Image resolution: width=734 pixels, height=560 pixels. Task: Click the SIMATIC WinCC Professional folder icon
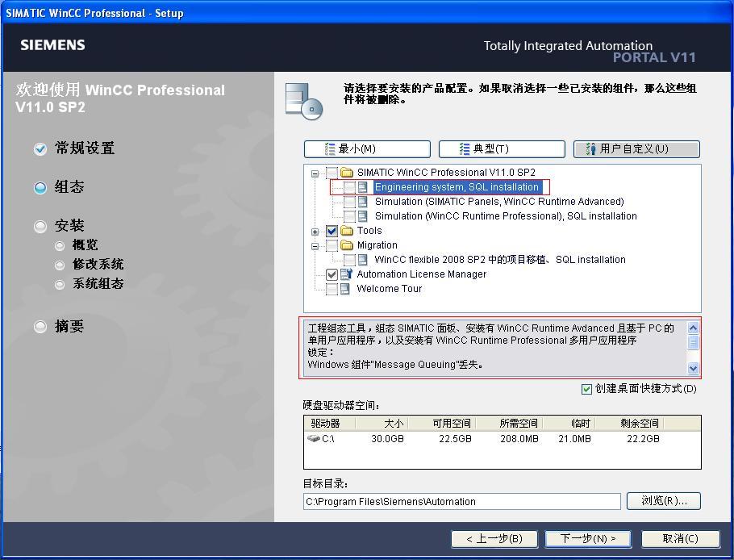click(x=346, y=173)
